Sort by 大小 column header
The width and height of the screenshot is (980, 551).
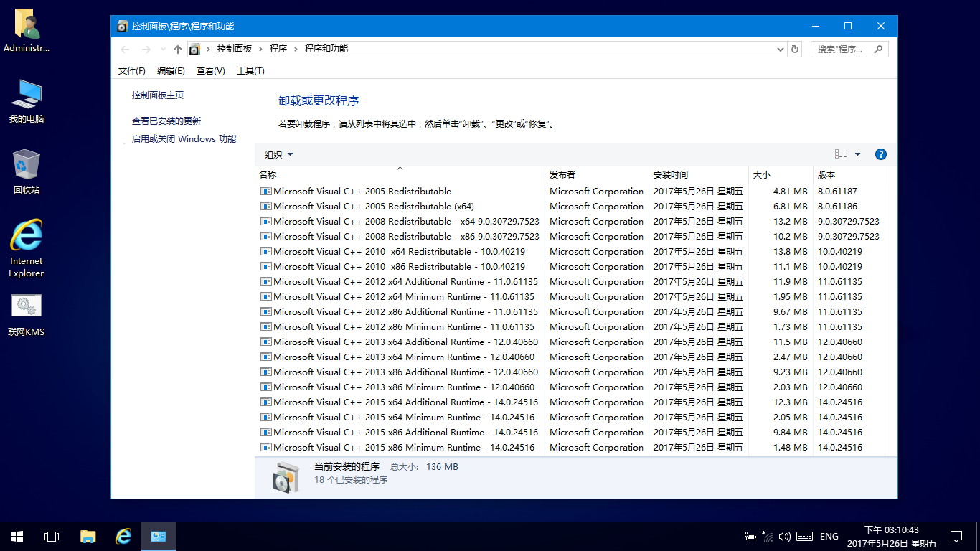pos(781,175)
